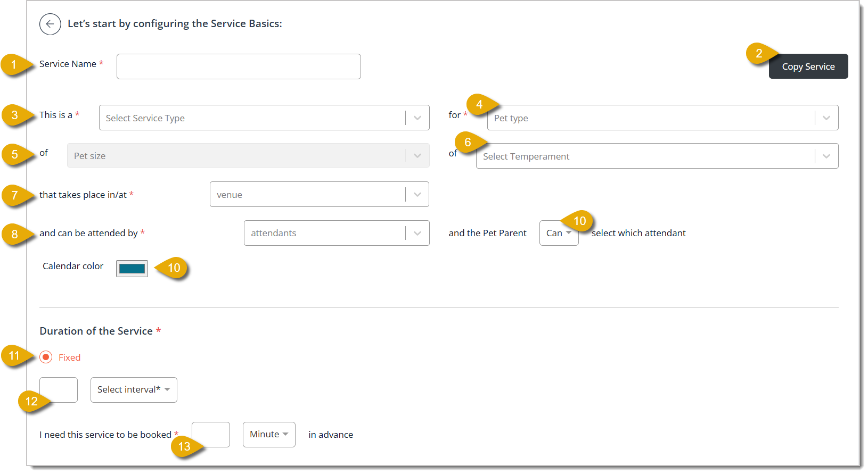
Task: Click the 'Duration of the Service' heading
Action: click(96, 331)
